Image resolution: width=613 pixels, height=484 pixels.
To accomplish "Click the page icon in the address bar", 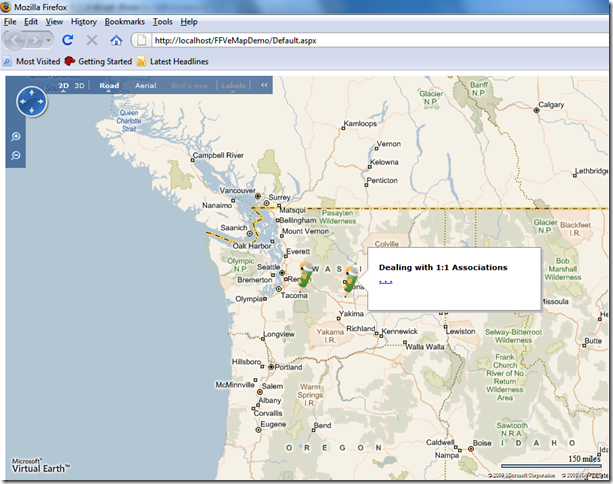I will [x=142, y=40].
